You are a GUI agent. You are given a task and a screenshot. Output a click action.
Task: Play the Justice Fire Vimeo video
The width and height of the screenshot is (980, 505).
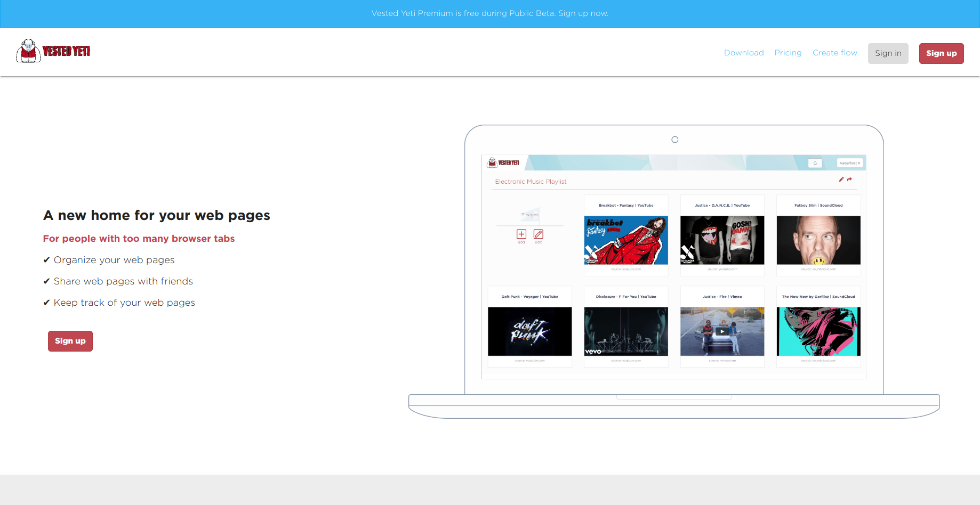tap(722, 331)
